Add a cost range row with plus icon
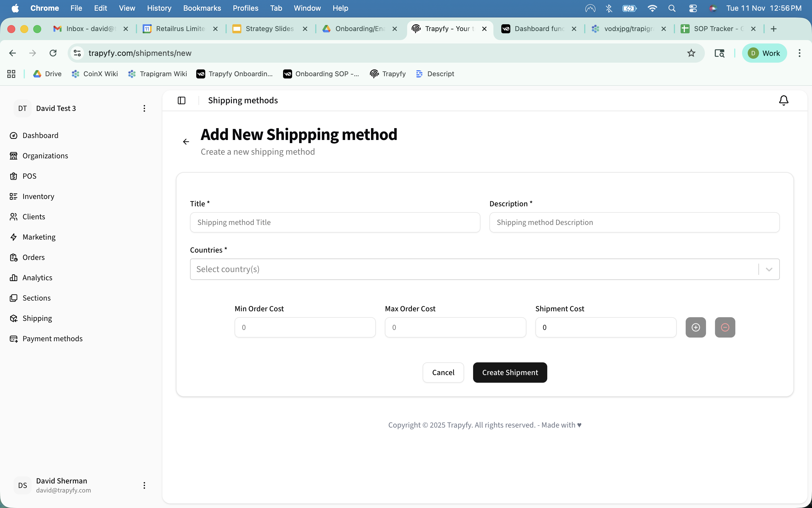The image size is (812, 508). (x=696, y=327)
